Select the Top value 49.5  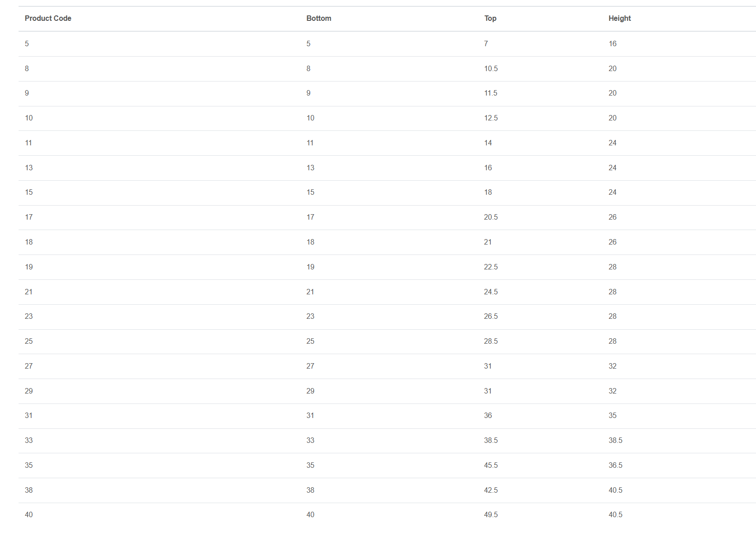(490, 515)
